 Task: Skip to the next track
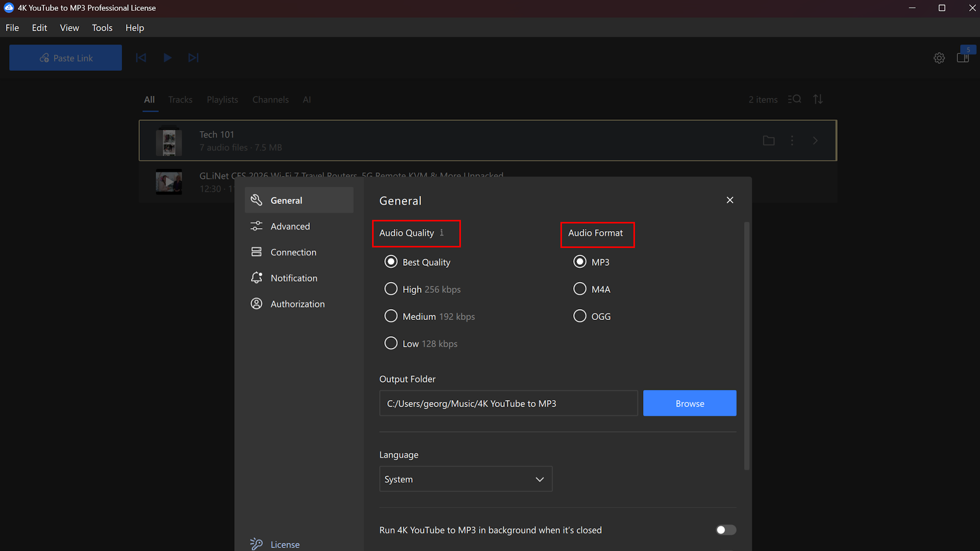pyautogui.click(x=193, y=58)
